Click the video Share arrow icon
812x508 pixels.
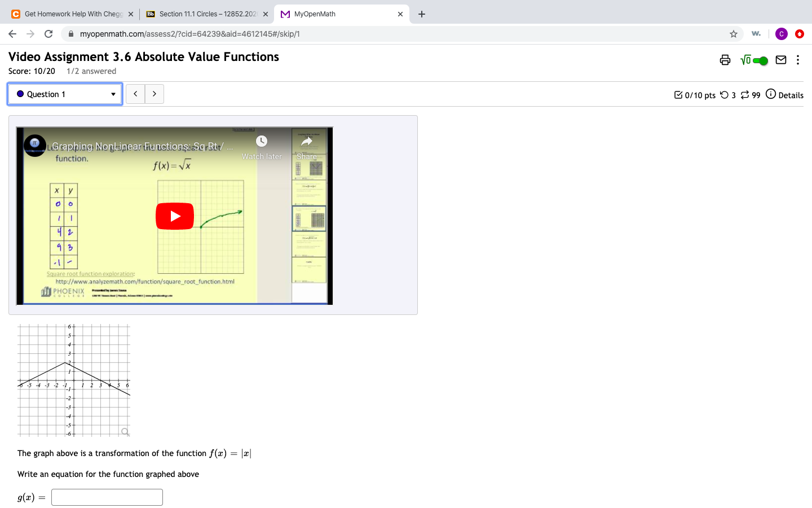307,141
